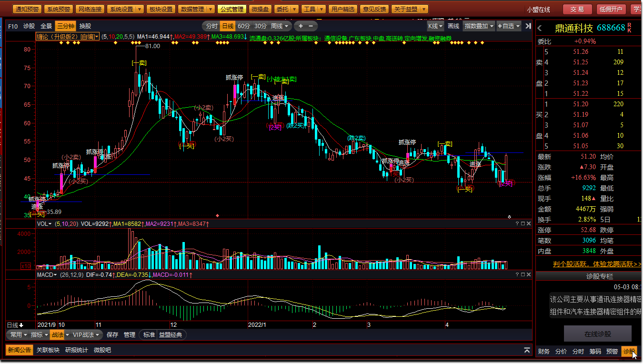
Task: Open the 周线 period dropdown
Action: click(x=280, y=26)
